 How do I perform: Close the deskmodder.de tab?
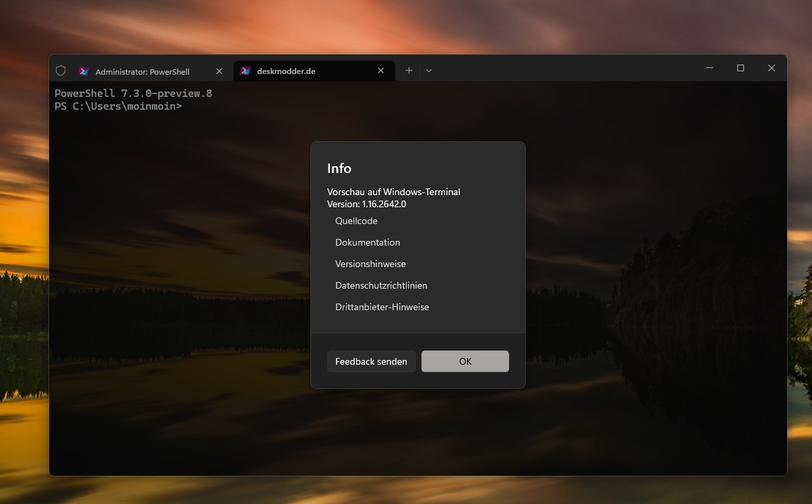[x=380, y=71]
